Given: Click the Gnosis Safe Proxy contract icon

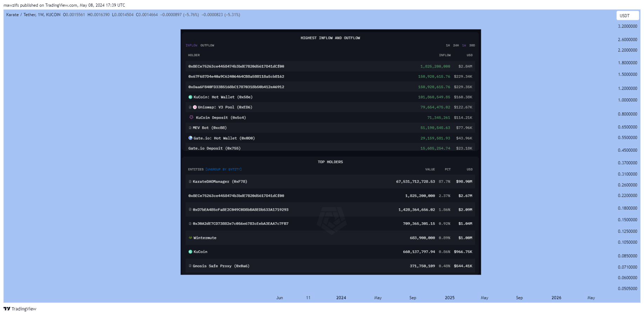Looking at the screenshot, I should pos(190,266).
